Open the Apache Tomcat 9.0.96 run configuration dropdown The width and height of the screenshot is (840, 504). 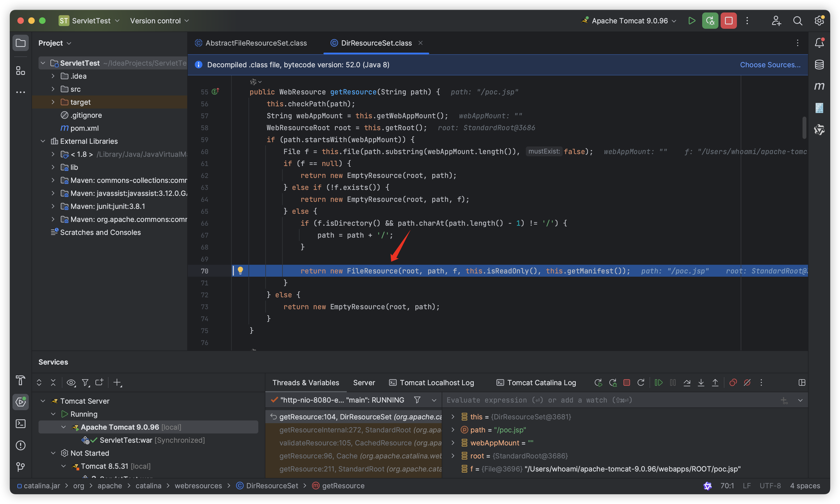click(x=629, y=21)
